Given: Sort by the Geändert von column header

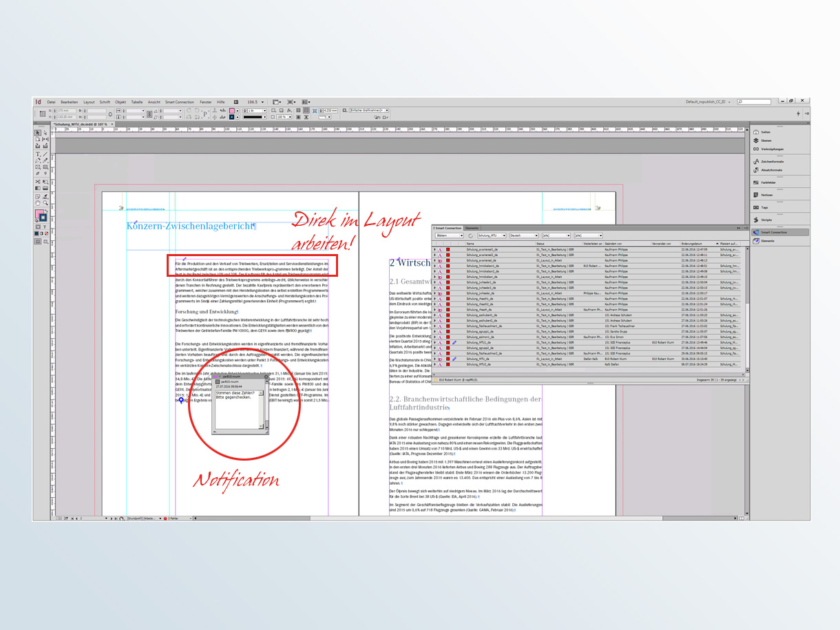Looking at the screenshot, I should pyautogui.click(x=627, y=244).
